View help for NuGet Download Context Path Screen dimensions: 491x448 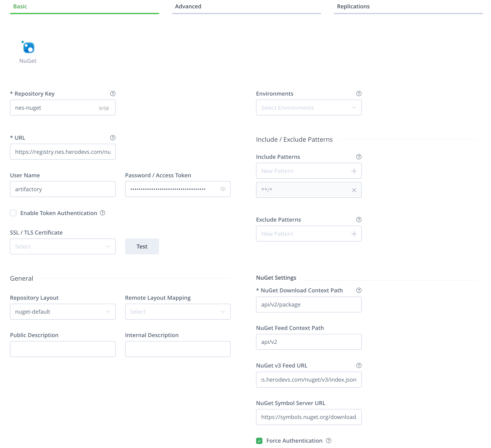click(x=359, y=290)
